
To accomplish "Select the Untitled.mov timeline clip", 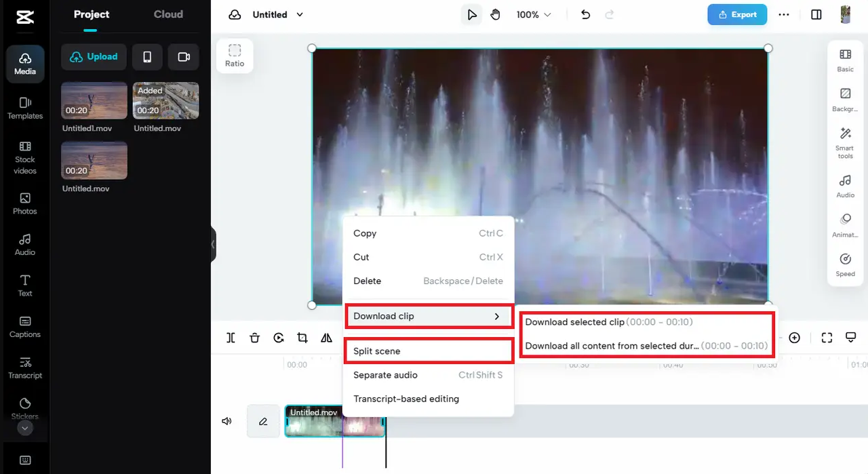I will click(335, 421).
